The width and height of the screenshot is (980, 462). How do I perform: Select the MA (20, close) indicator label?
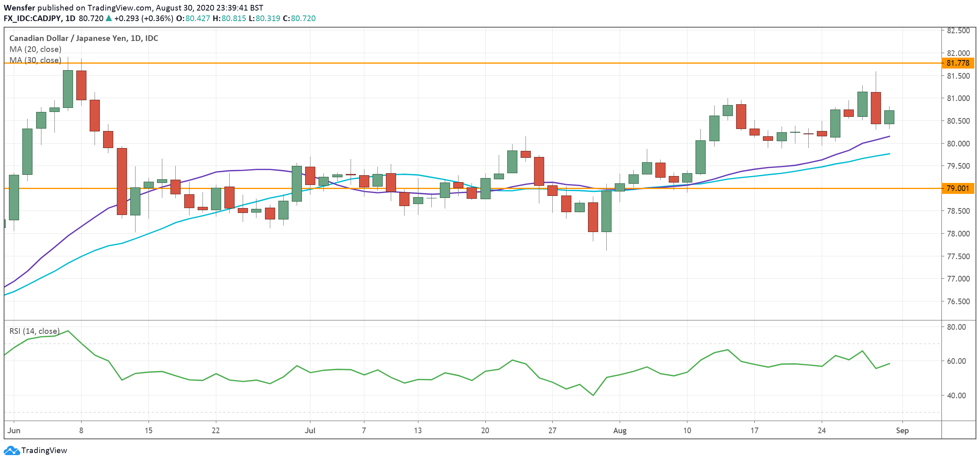(35, 49)
